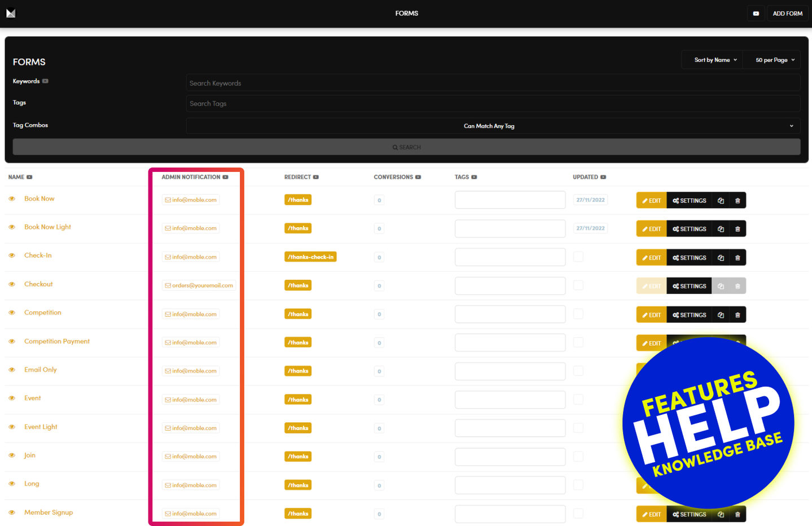The width and height of the screenshot is (812, 526).
Task: Click help icon next to Keywords label
Action: coord(45,81)
